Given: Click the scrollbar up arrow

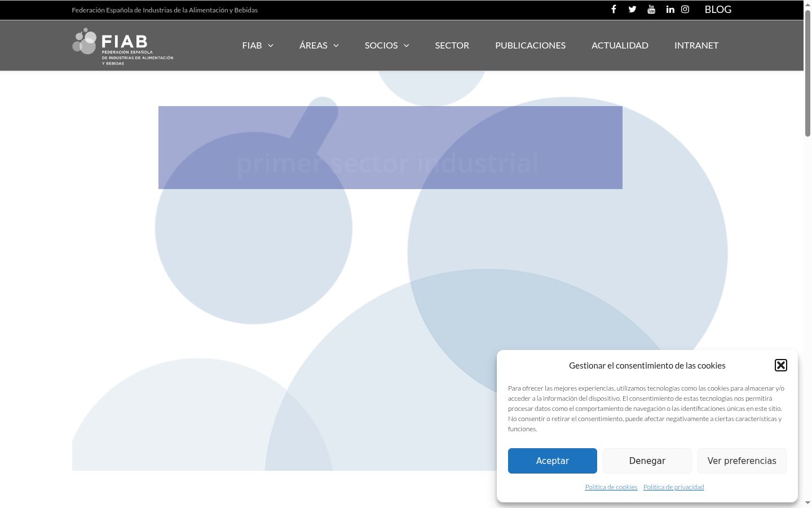Looking at the screenshot, I should 807,4.
